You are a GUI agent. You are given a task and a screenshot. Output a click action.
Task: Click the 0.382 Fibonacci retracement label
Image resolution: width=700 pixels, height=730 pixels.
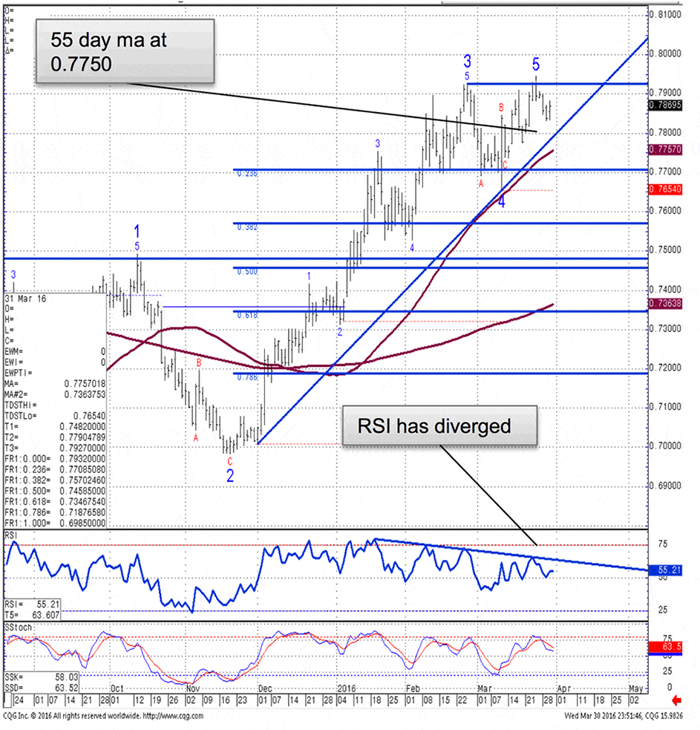(x=246, y=227)
